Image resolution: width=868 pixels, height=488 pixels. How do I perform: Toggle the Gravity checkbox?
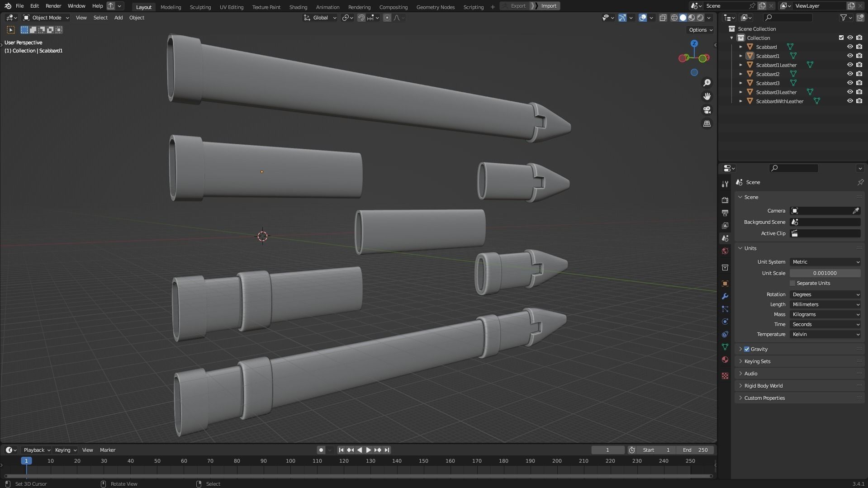[747, 349]
